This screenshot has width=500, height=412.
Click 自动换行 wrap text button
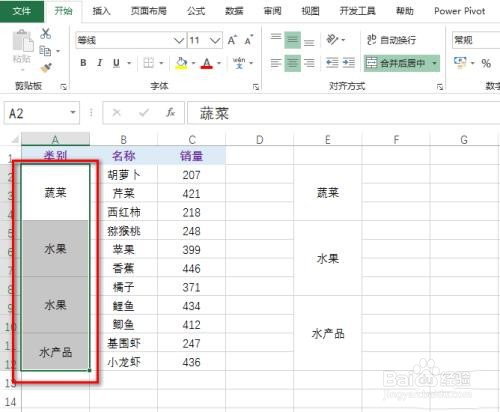coord(391,40)
